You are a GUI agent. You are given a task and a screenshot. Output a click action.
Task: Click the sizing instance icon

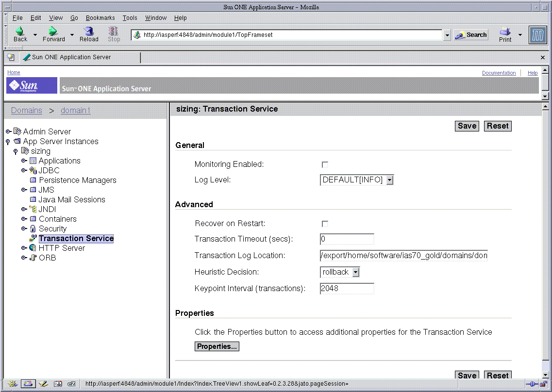pyautogui.click(x=25, y=151)
